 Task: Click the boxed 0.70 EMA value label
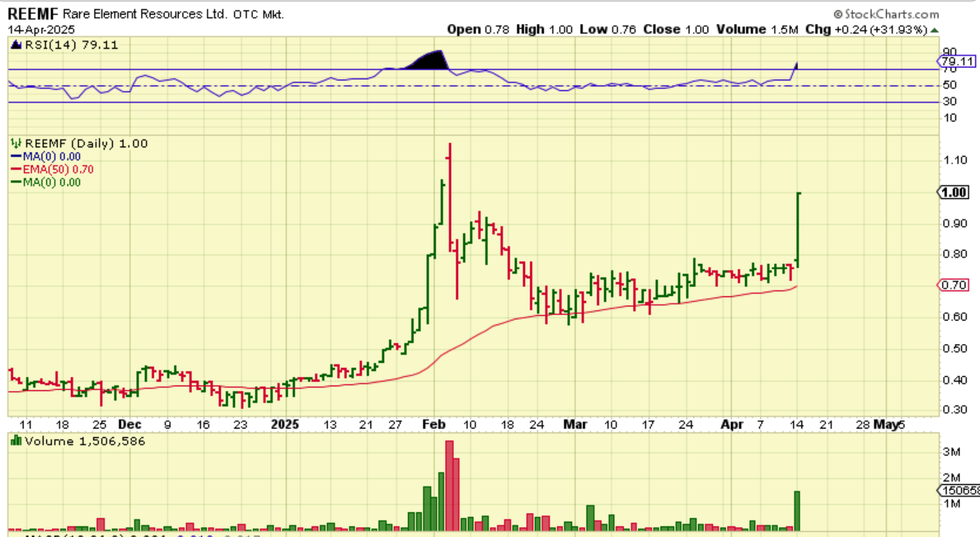[x=954, y=285]
